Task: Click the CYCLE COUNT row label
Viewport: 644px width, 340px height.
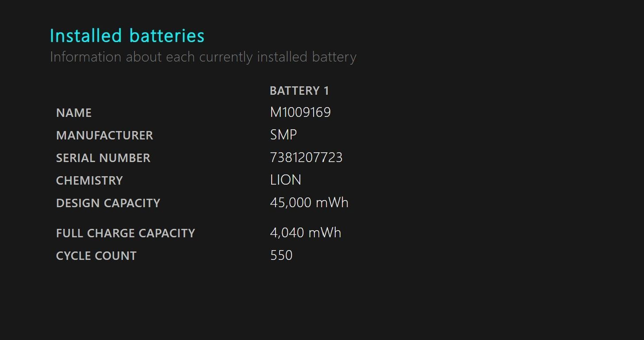Action: [x=96, y=256]
